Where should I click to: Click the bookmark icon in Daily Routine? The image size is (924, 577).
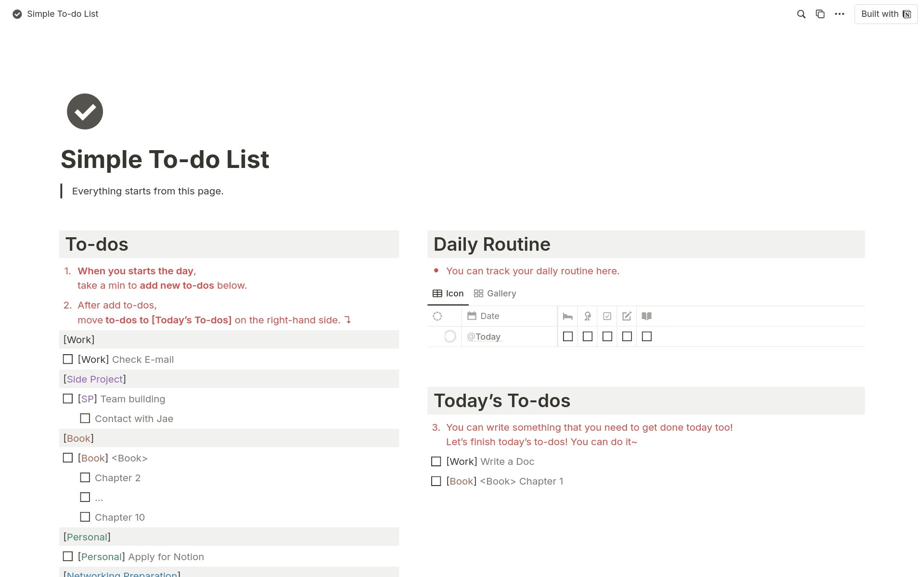point(646,316)
